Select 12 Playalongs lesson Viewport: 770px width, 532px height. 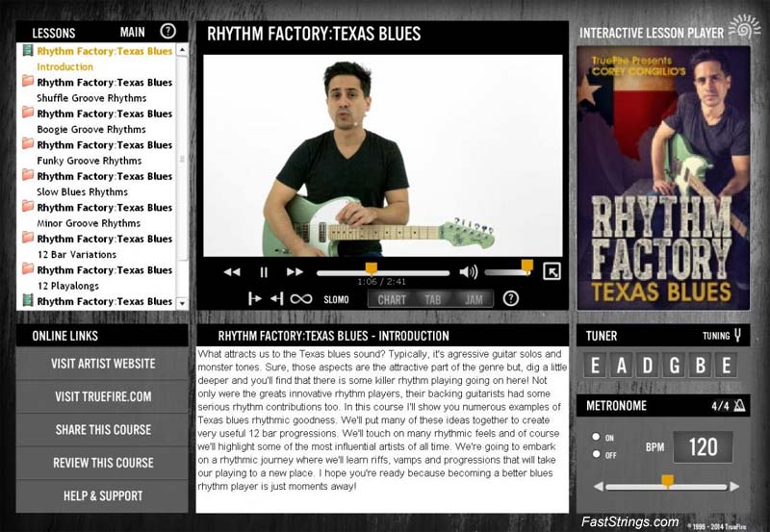coord(68,286)
